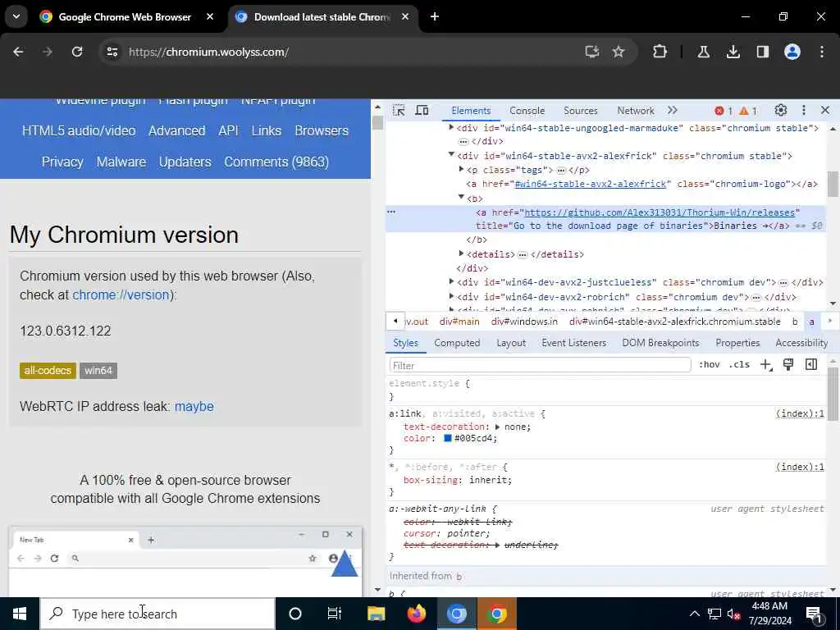The height and width of the screenshot is (630, 840).
Task: Expand win64-dev-avx2-robrich div node
Action: (451, 295)
